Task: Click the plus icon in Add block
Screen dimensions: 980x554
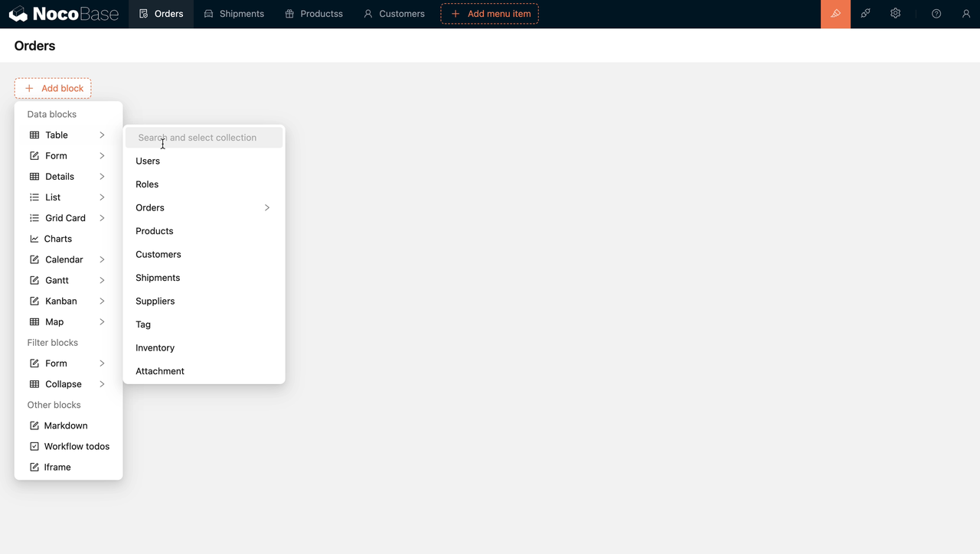Action: click(29, 88)
